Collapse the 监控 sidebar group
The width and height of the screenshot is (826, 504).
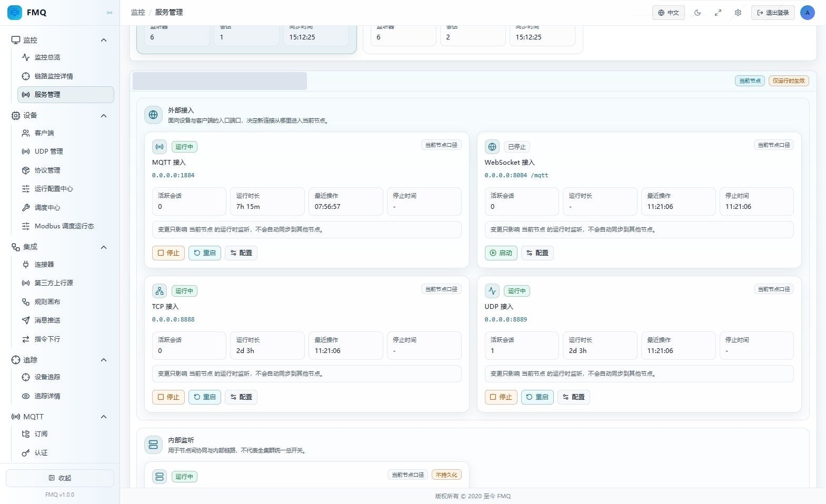(x=104, y=40)
